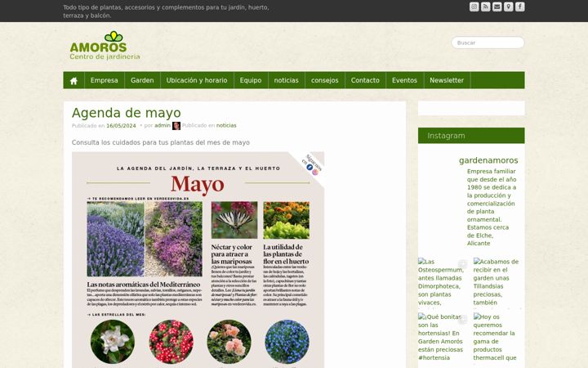Viewport: 588px width, 368px height.
Task: Go to home via house icon
Action: pos(73,80)
